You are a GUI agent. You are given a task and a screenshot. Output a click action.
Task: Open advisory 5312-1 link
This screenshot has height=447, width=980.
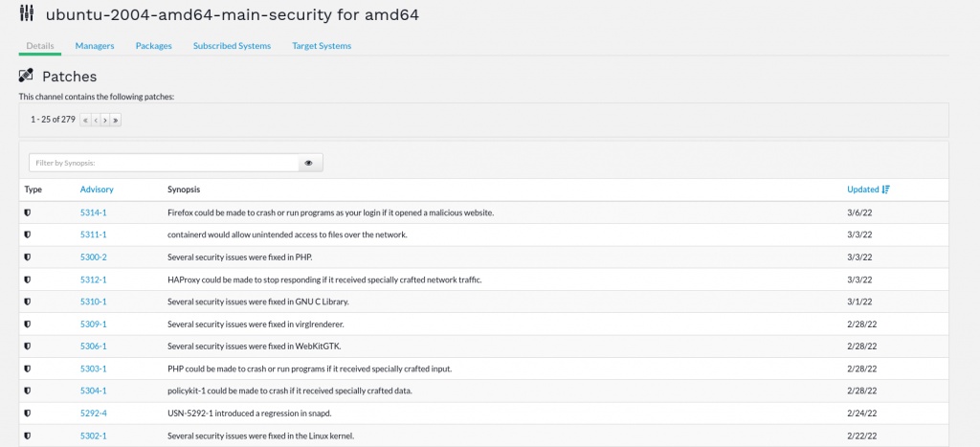tap(93, 279)
